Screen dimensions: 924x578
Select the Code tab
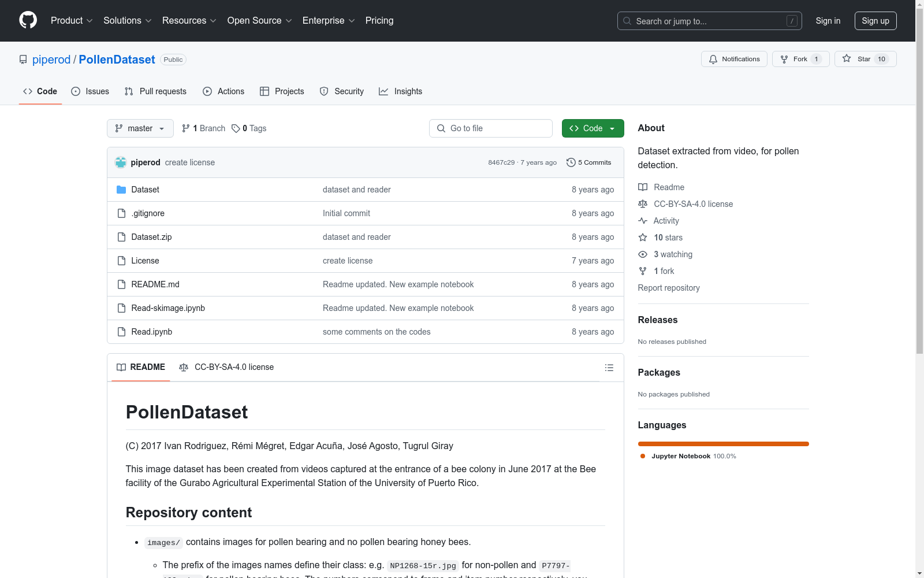[x=40, y=91]
